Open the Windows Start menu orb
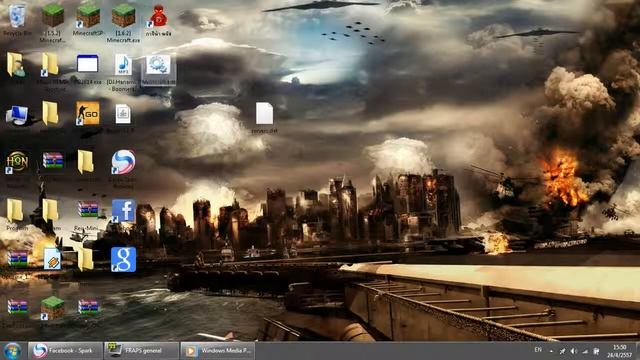This screenshot has height=360, width=640. point(12,351)
